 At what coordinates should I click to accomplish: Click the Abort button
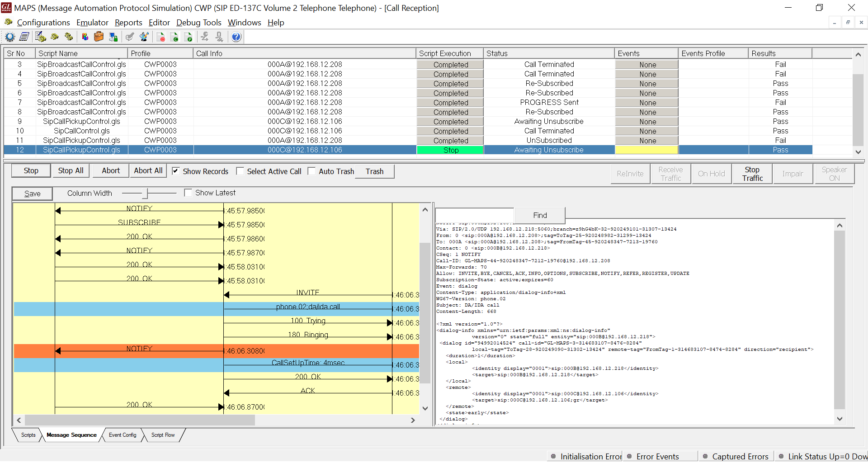point(111,170)
